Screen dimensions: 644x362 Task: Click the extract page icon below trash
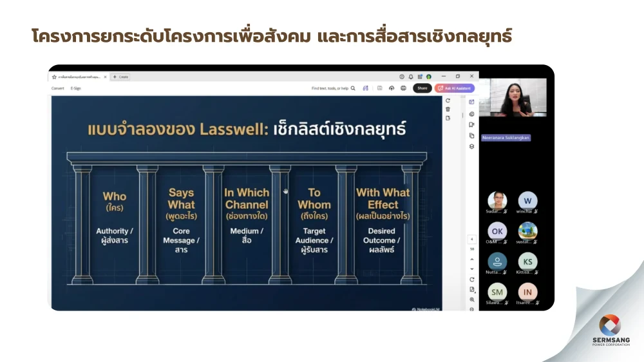[x=448, y=119]
